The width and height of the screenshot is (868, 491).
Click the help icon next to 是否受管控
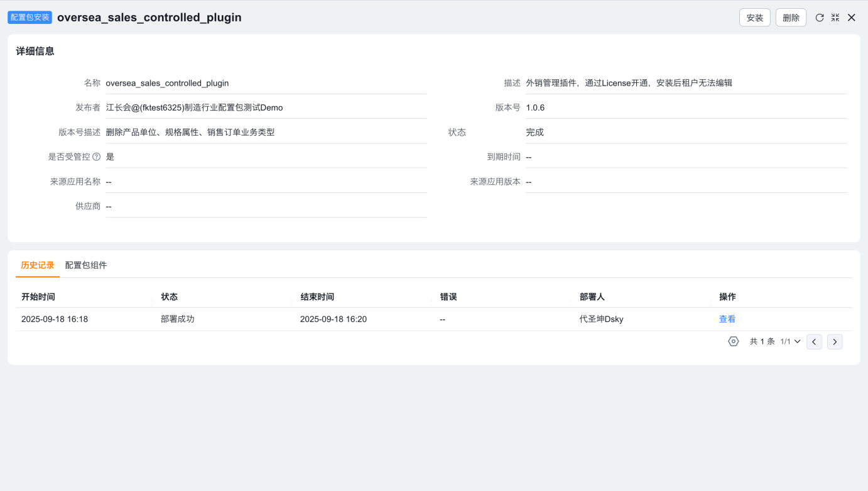point(97,157)
